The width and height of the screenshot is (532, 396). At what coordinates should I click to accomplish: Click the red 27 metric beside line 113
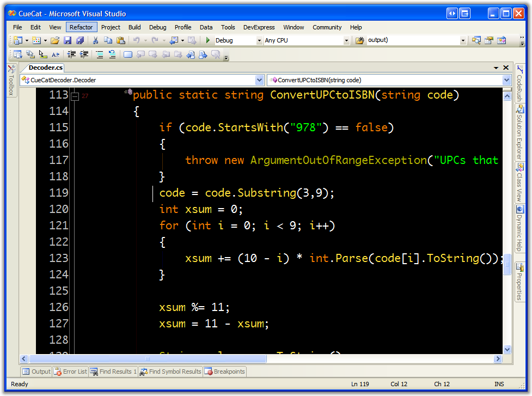[85, 96]
